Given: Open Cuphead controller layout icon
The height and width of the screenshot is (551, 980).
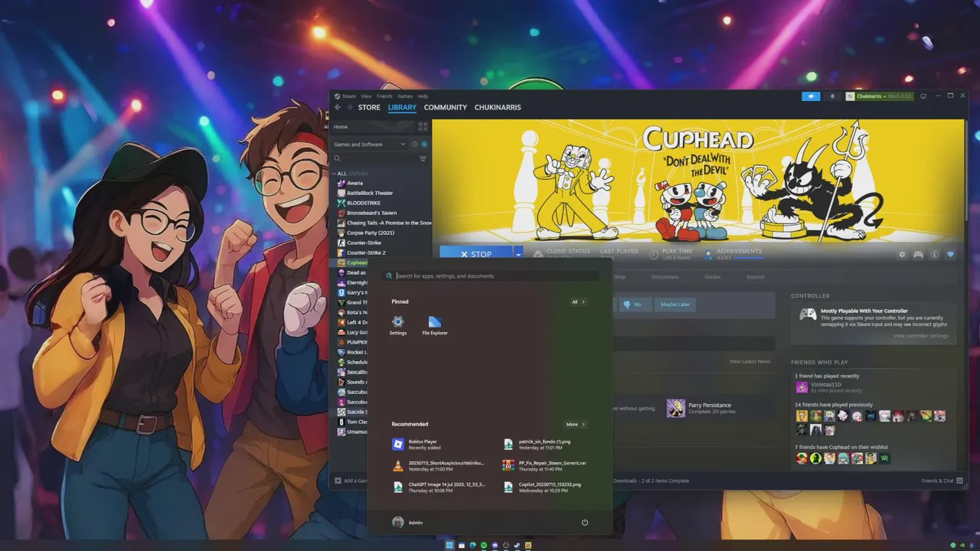Looking at the screenshot, I should click(x=918, y=254).
